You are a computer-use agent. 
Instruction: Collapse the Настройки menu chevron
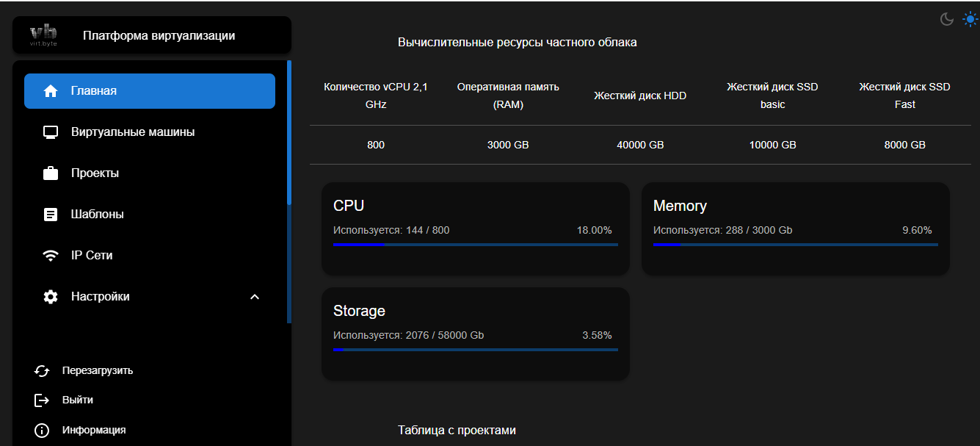point(255,297)
